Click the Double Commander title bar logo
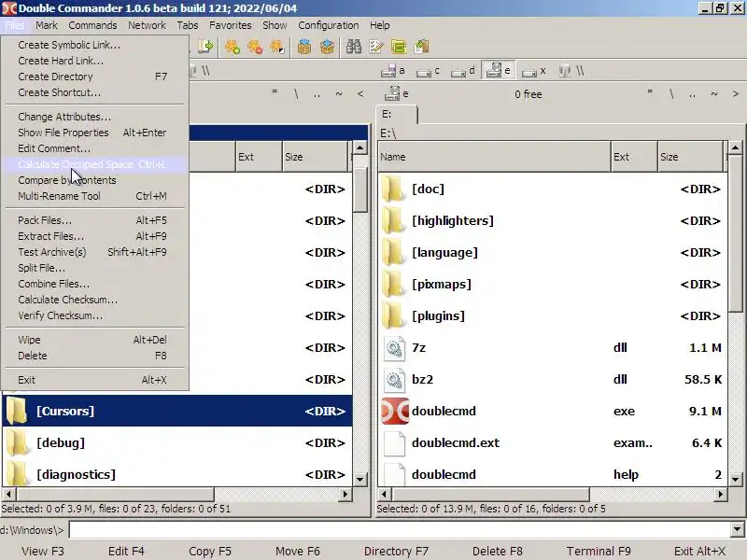Screen dimensions: 747x560 pyautogui.click(x=8, y=8)
